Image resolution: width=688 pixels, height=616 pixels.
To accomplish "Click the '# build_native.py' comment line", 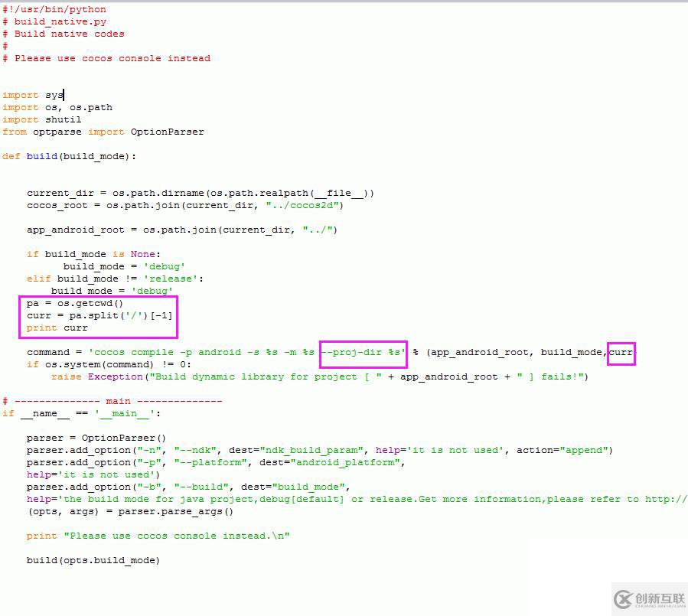I will click(x=54, y=21).
